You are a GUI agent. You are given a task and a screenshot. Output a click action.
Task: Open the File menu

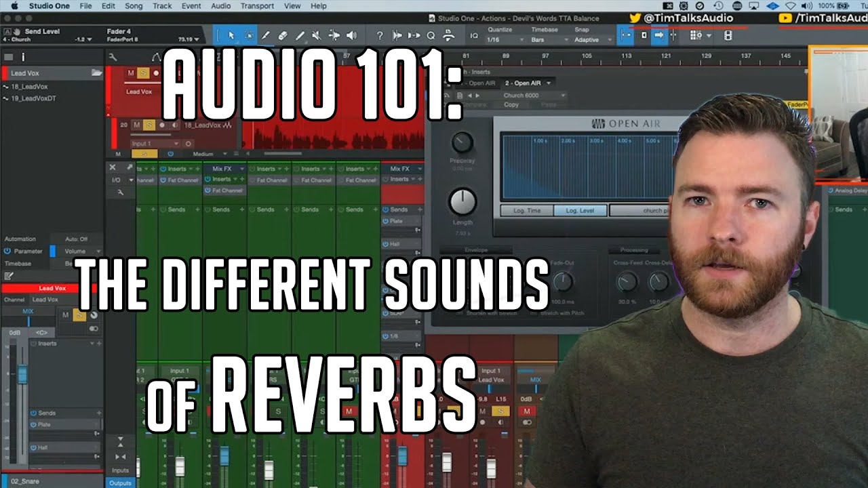point(86,5)
